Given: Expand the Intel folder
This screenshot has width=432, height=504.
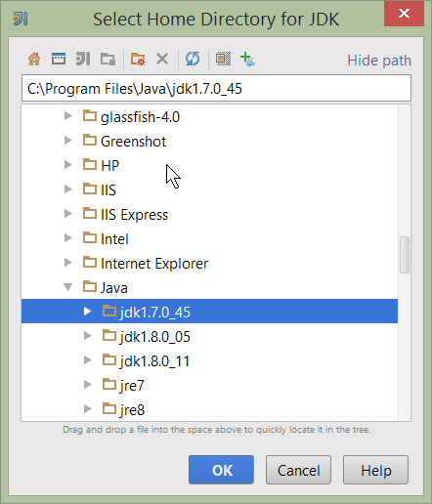Looking at the screenshot, I should 68,238.
